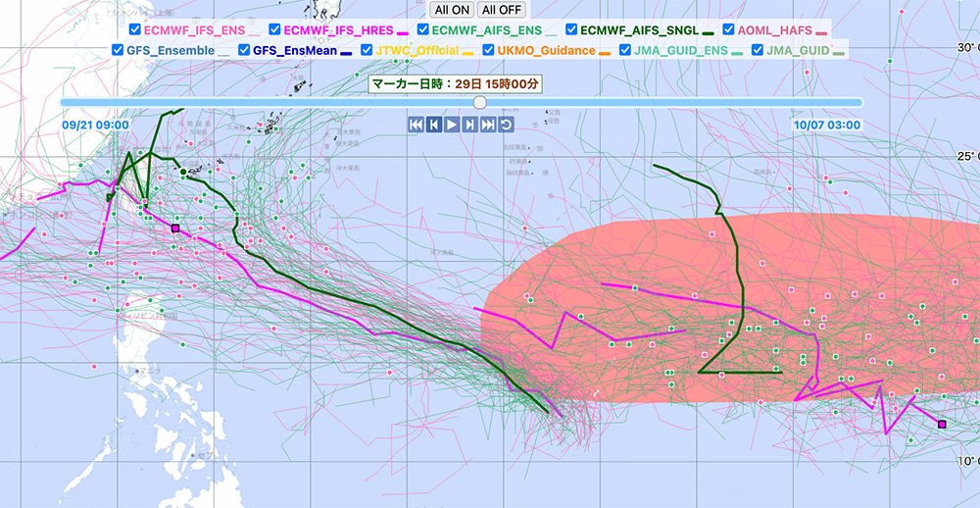This screenshot has width=980, height=508.
Task: Step back one time frame
Action: 434,125
